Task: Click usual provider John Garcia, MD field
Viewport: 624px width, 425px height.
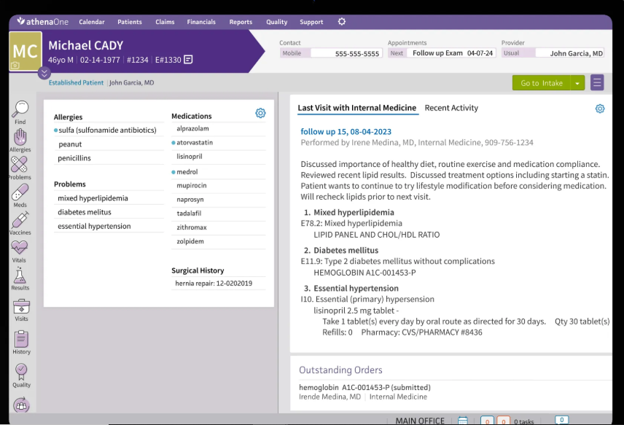Action: coord(570,53)
